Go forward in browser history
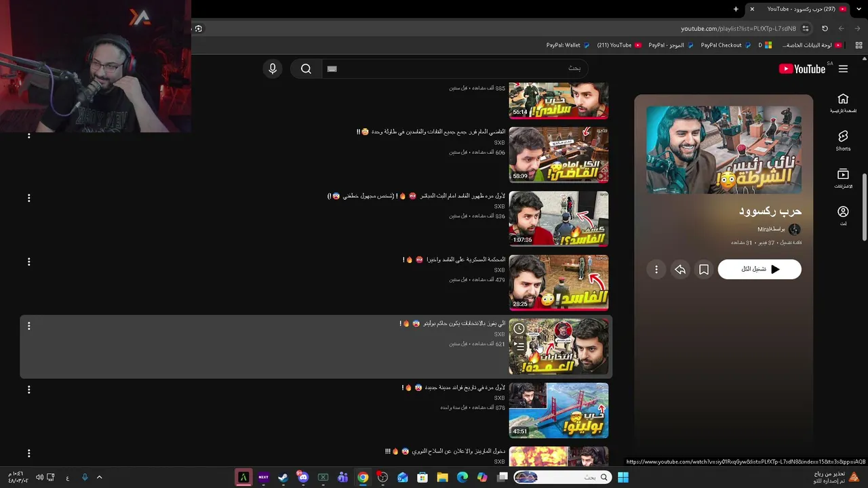The width and height of the screenshot is (868, 488). (842, 28)
